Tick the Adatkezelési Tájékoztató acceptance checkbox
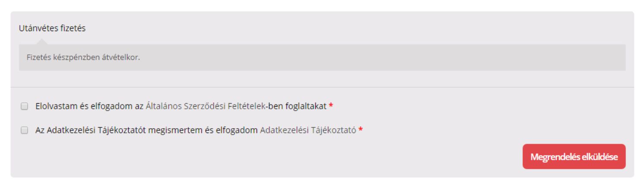Image resolution: width=644 pixels, height=196 pixels. coord(24,130)
